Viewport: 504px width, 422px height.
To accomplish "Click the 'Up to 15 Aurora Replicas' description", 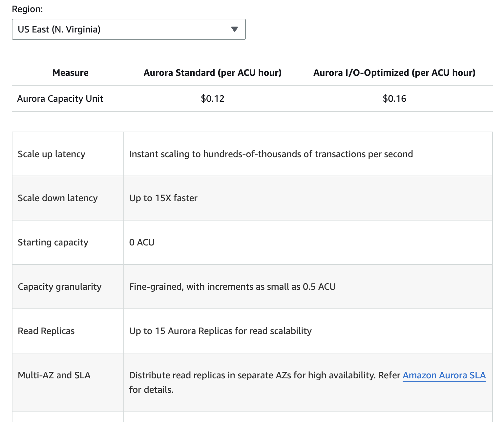I will [220, 331].
